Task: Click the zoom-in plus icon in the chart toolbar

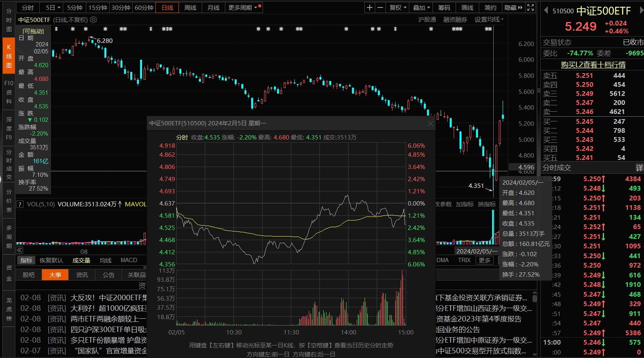Action: click(x=370, y=7)
